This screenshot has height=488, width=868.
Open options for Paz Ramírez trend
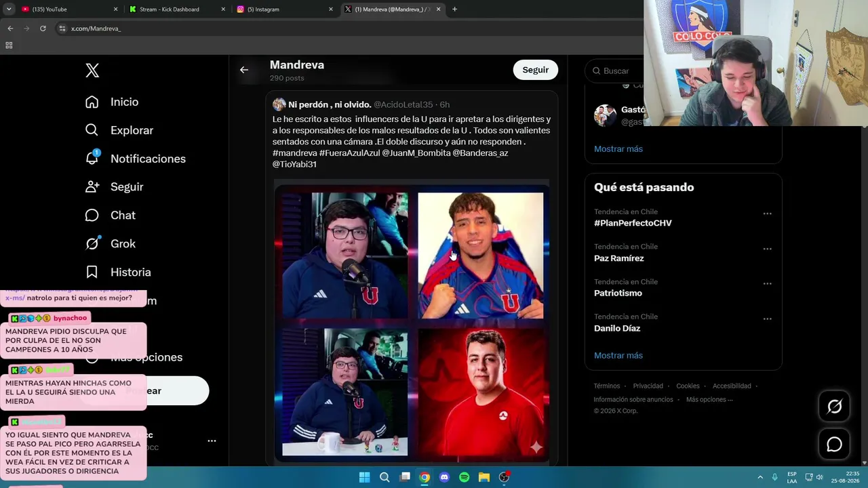(x=767, y=249)
